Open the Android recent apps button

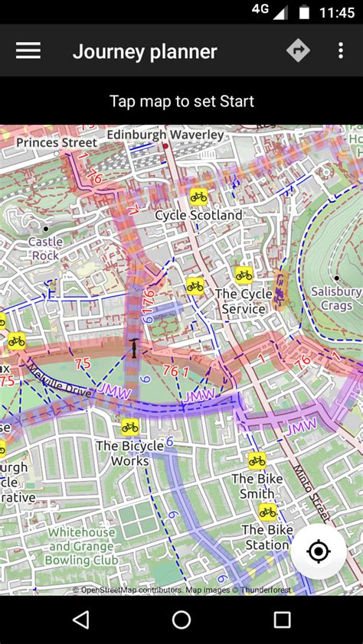[282, 620]
